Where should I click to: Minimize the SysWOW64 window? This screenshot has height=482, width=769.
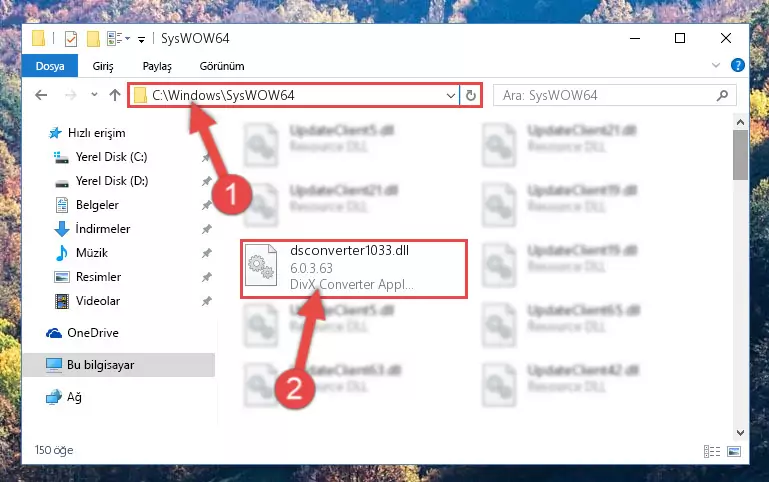click(635, 38)
